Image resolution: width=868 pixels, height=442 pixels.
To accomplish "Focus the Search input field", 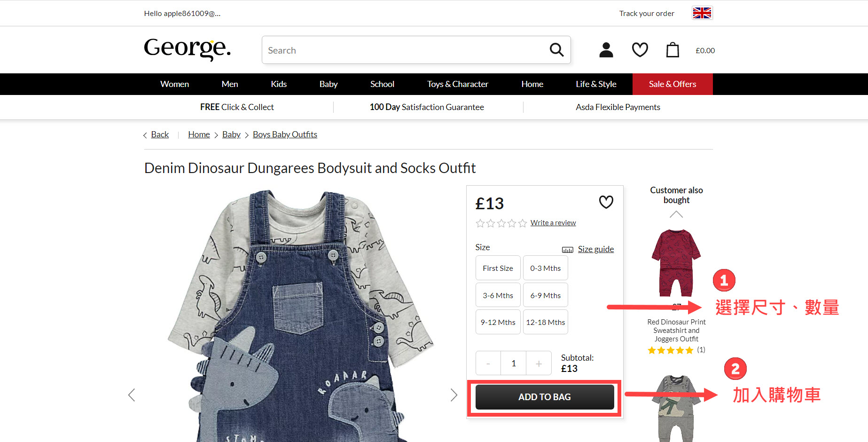I will pos(404,50).
